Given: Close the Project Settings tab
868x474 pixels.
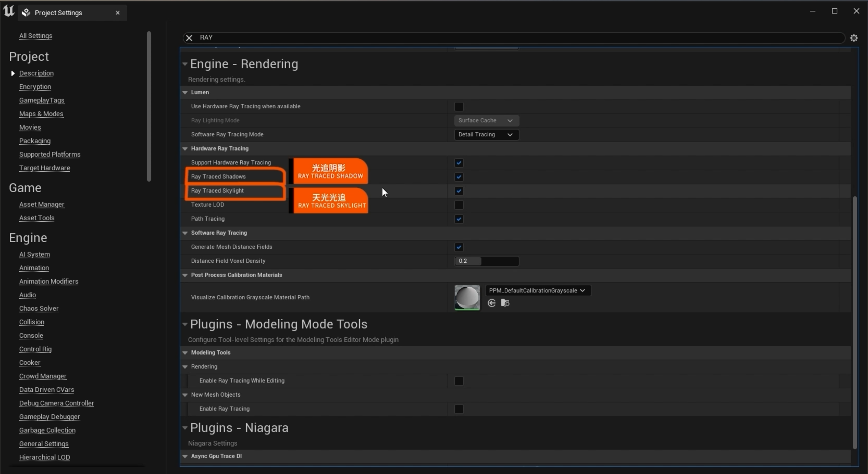Looking at the screenshot, I should [x=118, y=13].
